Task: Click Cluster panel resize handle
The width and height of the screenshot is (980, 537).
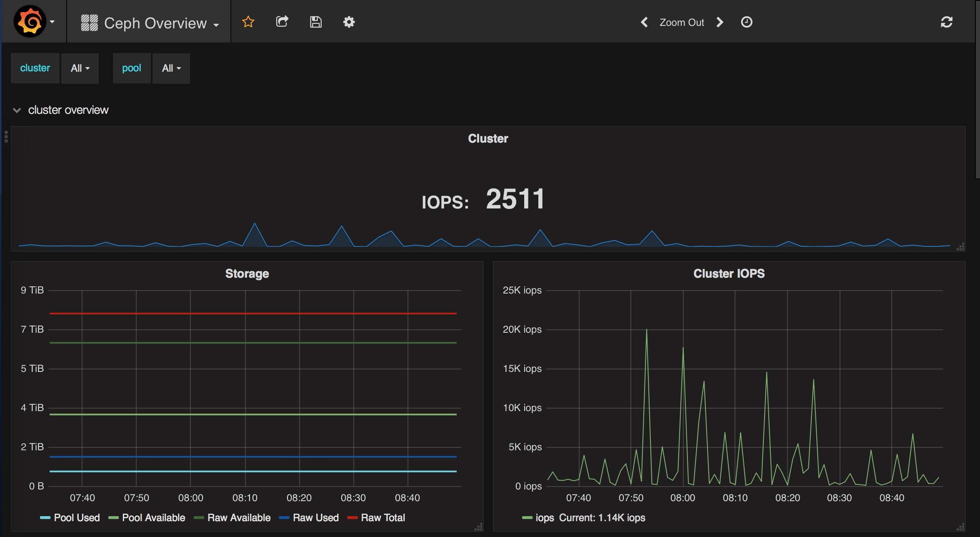Action: click(961, 247)
